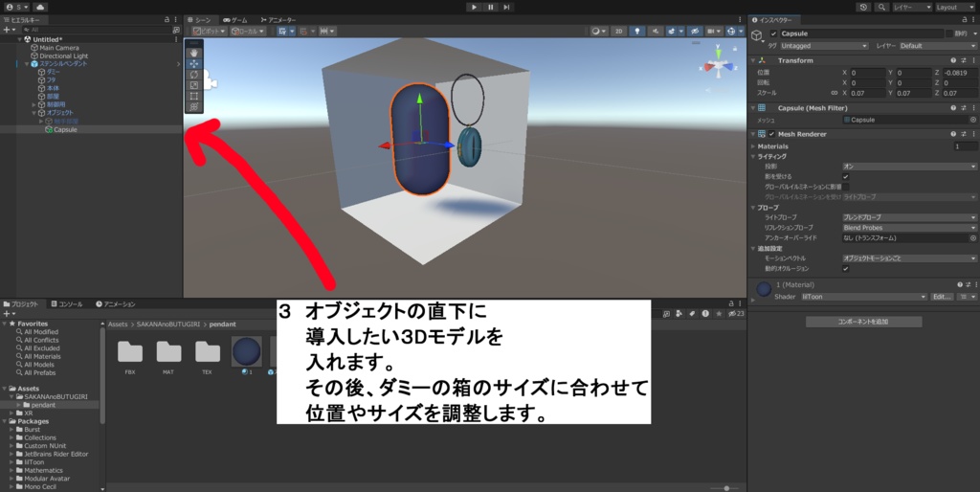980x492 pixels.
Task: Open the Default layer dropdown in Inspector
Action: (938, 46)
